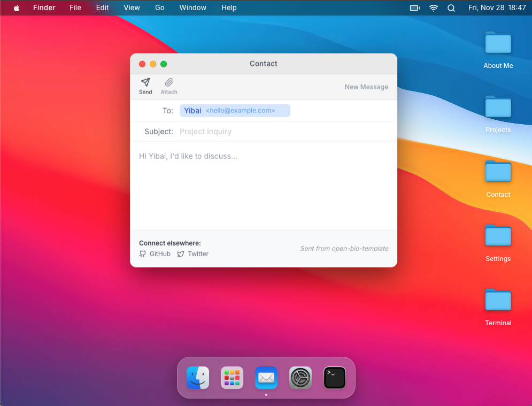Open Launchpad from the dock
532x406 pixels.
(x=232, y=378)
